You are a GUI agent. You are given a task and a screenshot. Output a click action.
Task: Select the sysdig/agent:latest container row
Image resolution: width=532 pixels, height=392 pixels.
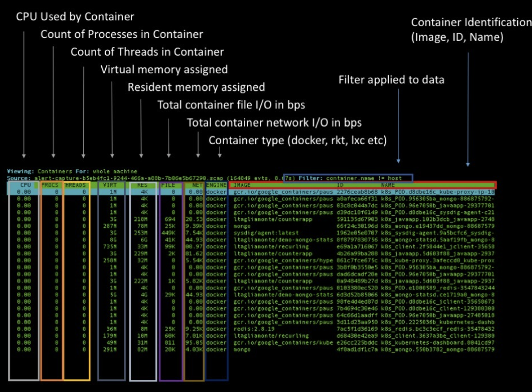266,233
